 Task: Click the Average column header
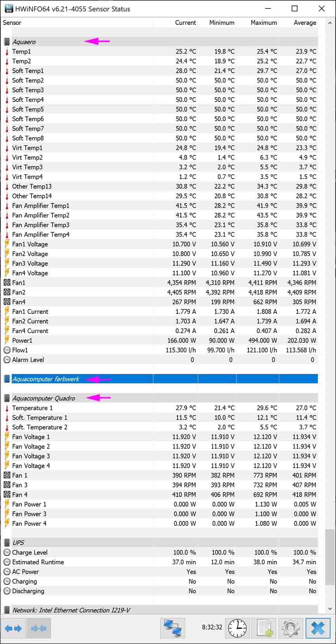coord(305,23)
